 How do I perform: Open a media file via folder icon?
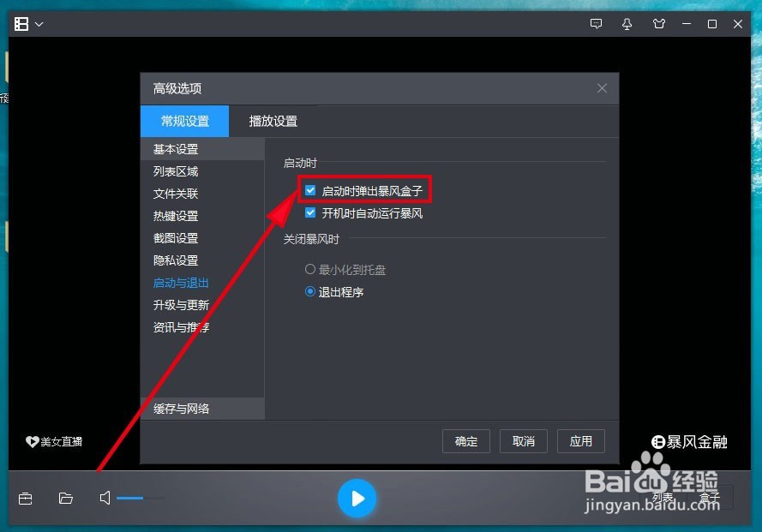click(66, 498)
